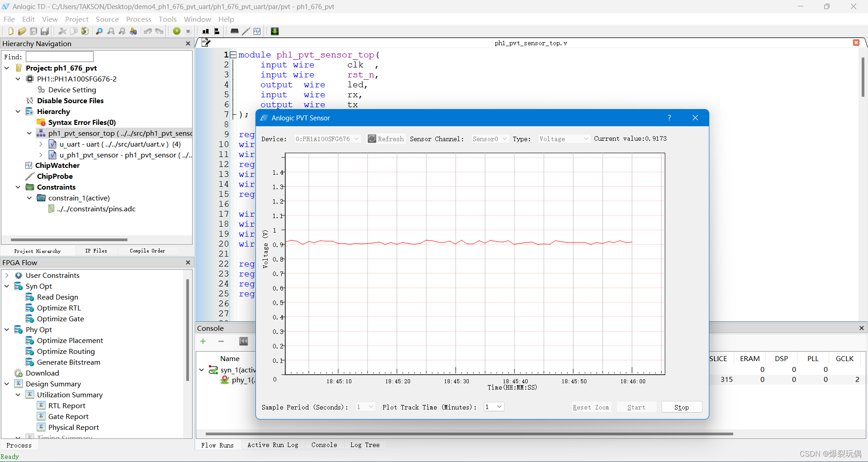
Task: Click the edit icon above the code editor
Action: [206, 43]
